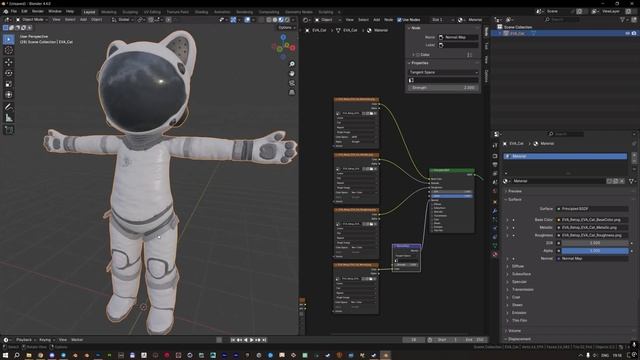This screenshot has width=640, height=360.
Task: Toggle viewport overlays button
Action: pyautogui.click(x=247, y=20)
